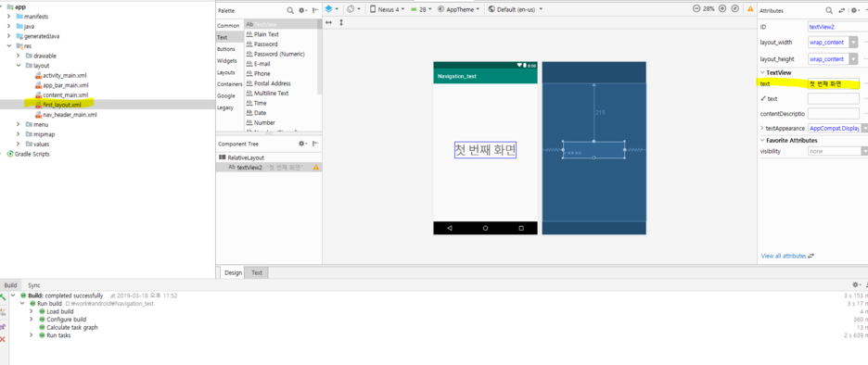Select Common palette category

229,25
